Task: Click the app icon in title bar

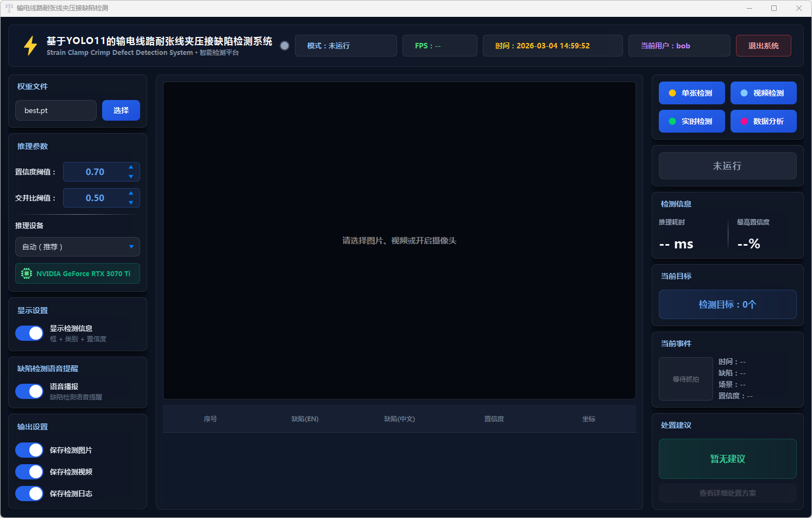Action: point(9,8)
